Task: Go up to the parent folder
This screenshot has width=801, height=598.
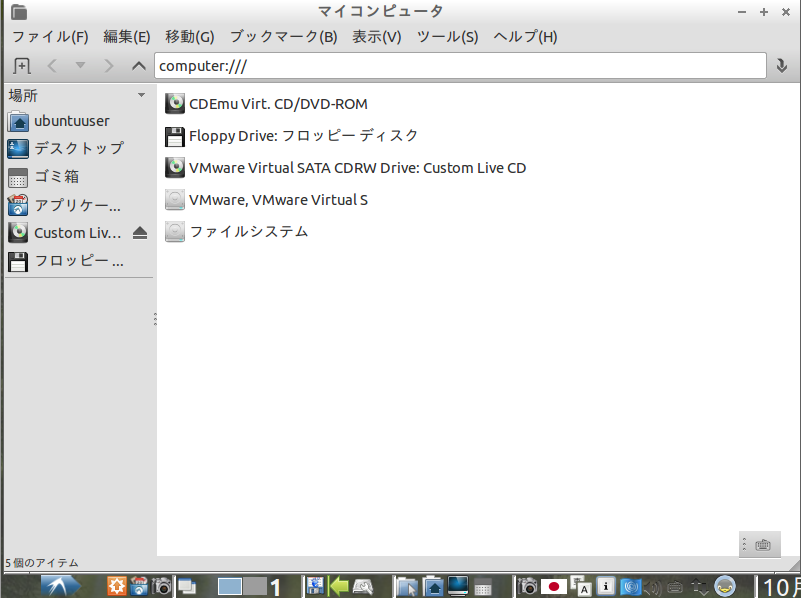Action: [138, 66]
